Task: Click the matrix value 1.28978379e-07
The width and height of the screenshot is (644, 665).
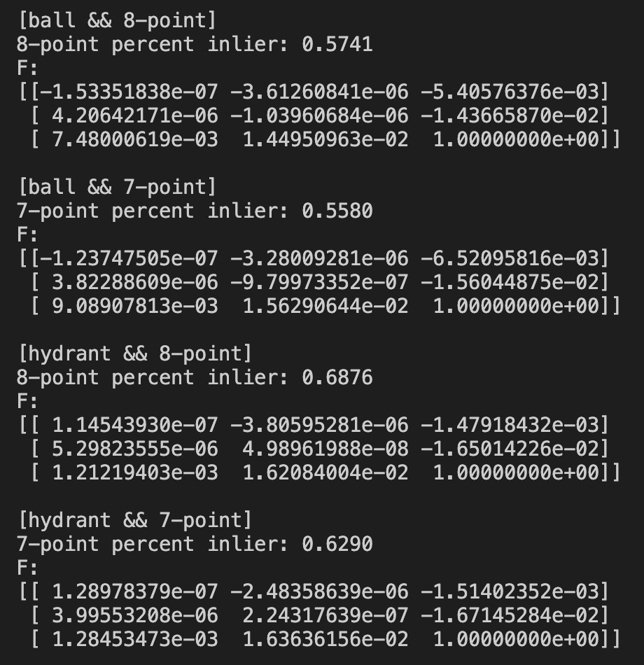Action: click(x=135, y=591)
